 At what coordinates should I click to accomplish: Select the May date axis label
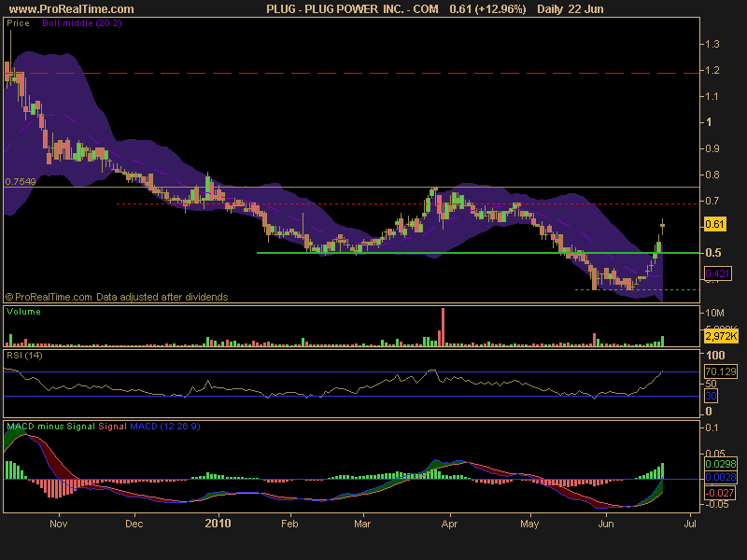(529, 524)
